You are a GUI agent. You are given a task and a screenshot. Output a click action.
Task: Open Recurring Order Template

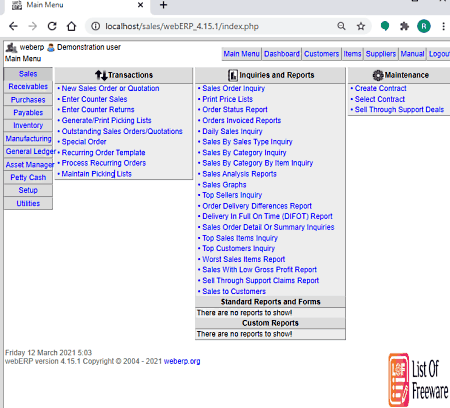click(103, 153)
